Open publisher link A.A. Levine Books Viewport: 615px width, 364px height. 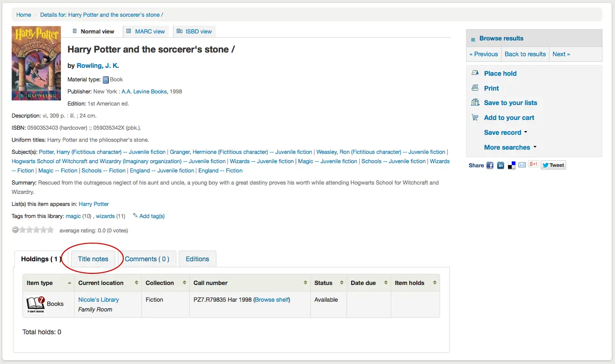coord(145,92)
